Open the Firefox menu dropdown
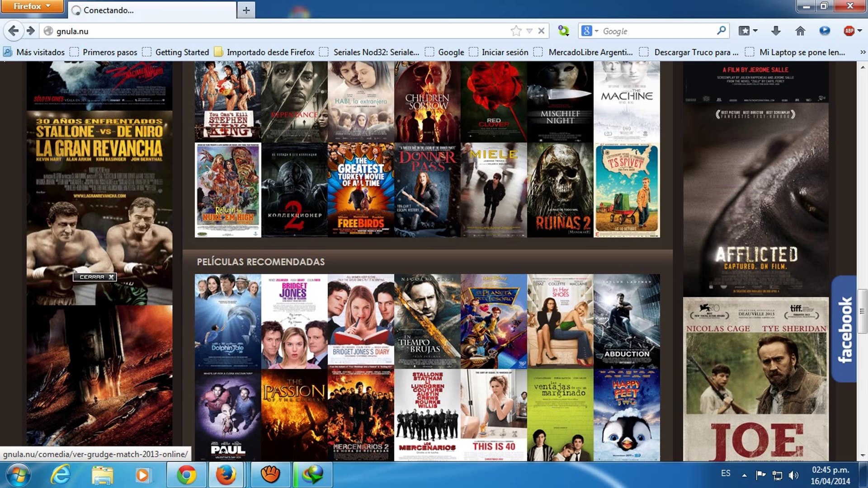Image resolution: width=868 pixels, height=488 pixels. click(x=32, y=6)
